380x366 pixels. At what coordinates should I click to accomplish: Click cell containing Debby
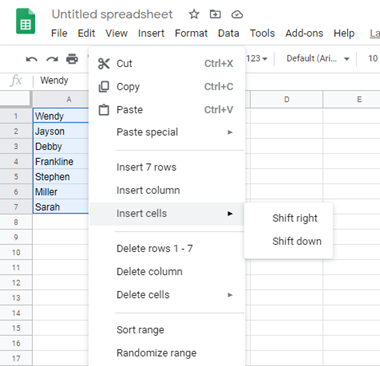(x=61, y=146)
